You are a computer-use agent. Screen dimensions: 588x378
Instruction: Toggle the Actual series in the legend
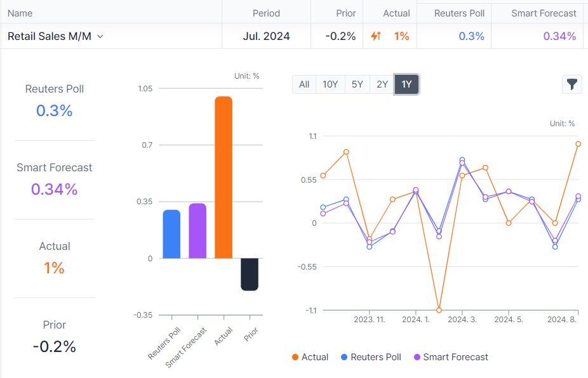pyautogui.click(x=310, y=357)
